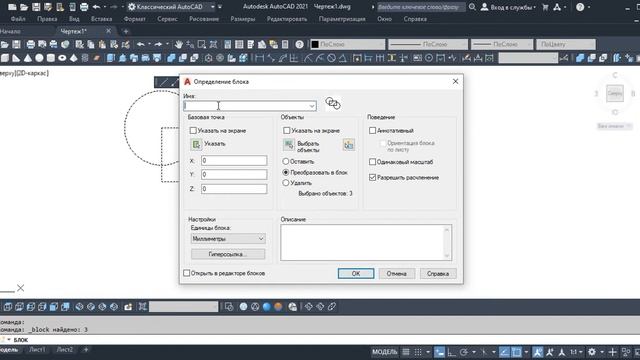Click the Linear dimension tool icon
The height and width of the screenshot is (360, 640).
259,58
